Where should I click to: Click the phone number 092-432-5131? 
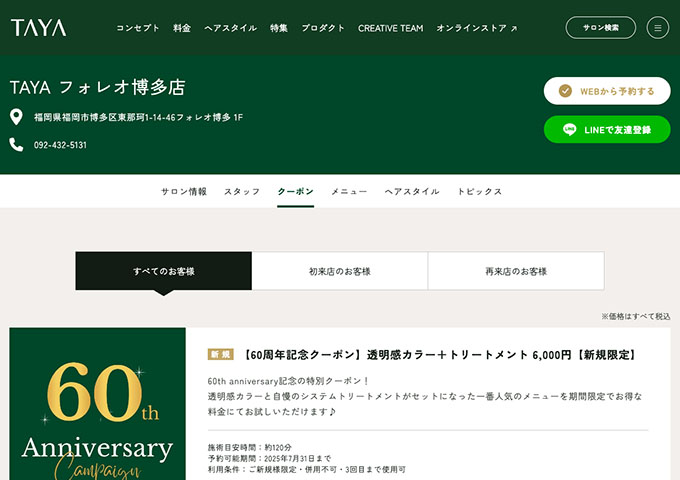[60, 145]
